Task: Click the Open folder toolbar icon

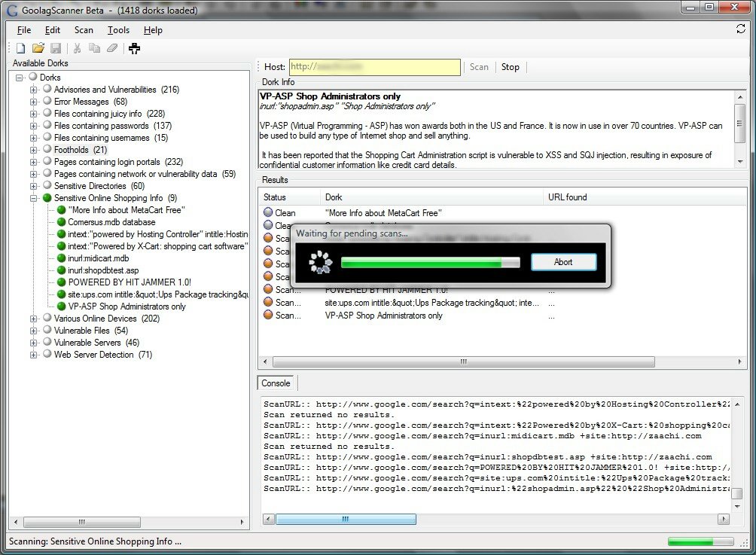Action: [x=38, y=48]
